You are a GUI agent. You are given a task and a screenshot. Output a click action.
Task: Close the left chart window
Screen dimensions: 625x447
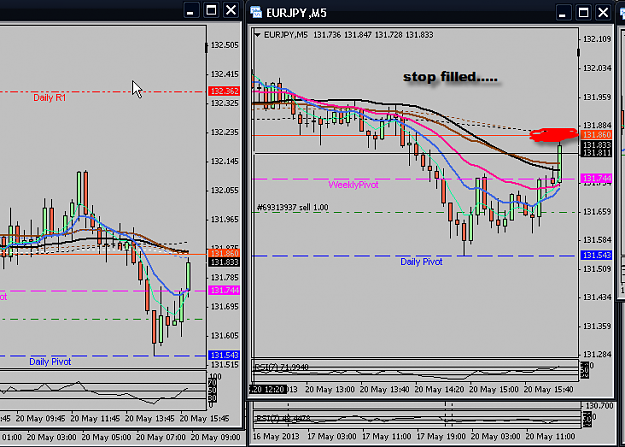231,10
